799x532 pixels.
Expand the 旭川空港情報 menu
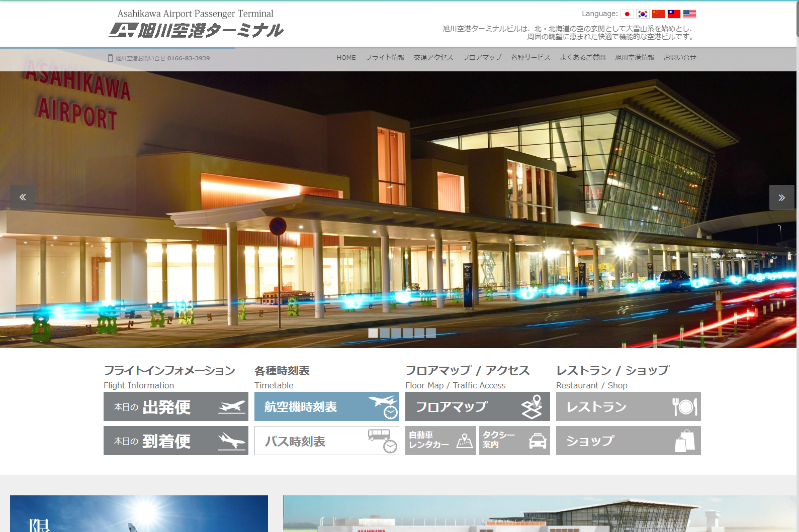point(634,58)
